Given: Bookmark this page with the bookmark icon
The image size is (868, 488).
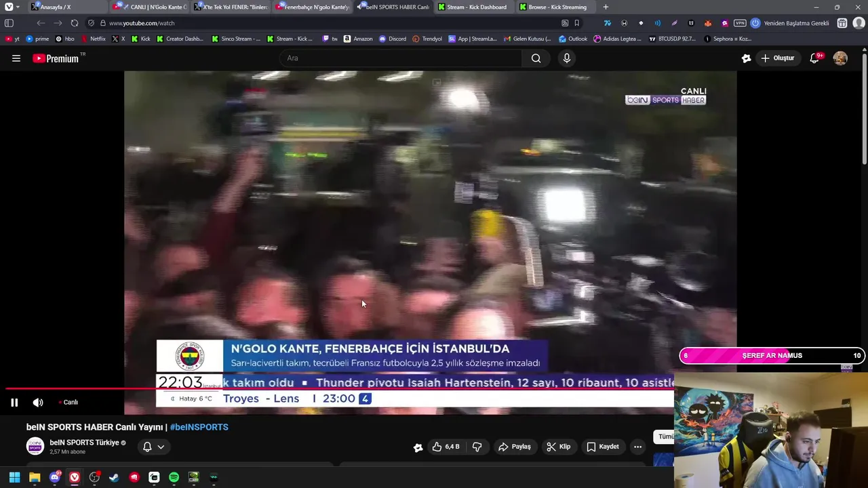Looking at the screenshot, I should click(577, 23).
